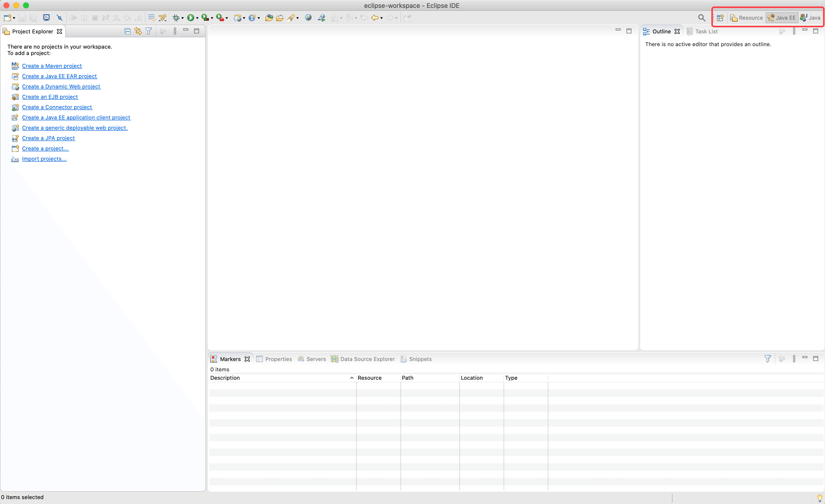Open Project Explorer filter funnel icon
This screenshot has width=825, height=504.
click(149, 31)
